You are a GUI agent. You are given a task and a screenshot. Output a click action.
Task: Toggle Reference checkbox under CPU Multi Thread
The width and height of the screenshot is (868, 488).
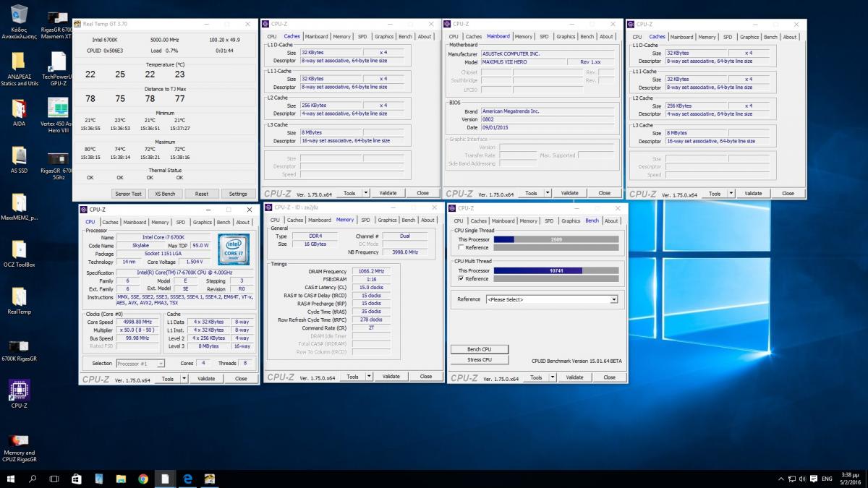pyautogui.click(x=461, y=278)
